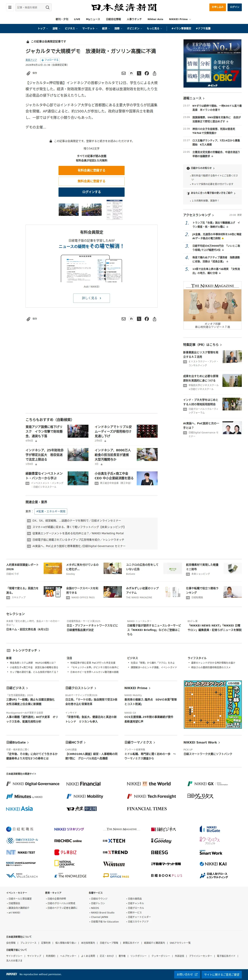Image resolution: width=248 pixels, height=980 pixels.
Task: Share by email from toolbar under article date
Action: point(123,73)
